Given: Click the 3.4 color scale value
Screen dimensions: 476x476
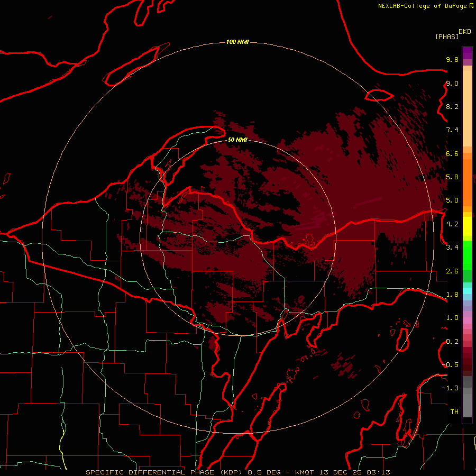Looking at the screenshot, I should (452, 247).
